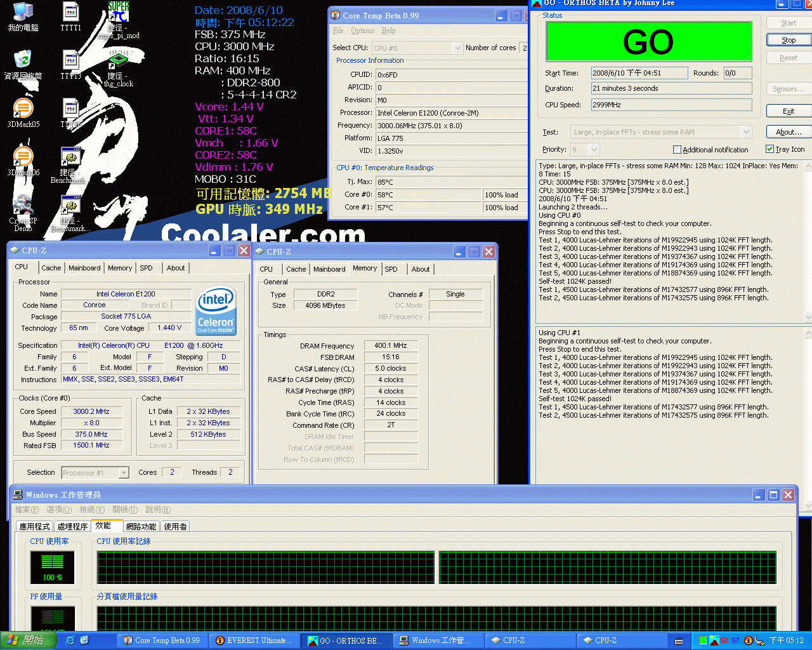Click the ORTHOS Duration field
The width and height of the screenshot is (812, 650).
tap(672, 88)
